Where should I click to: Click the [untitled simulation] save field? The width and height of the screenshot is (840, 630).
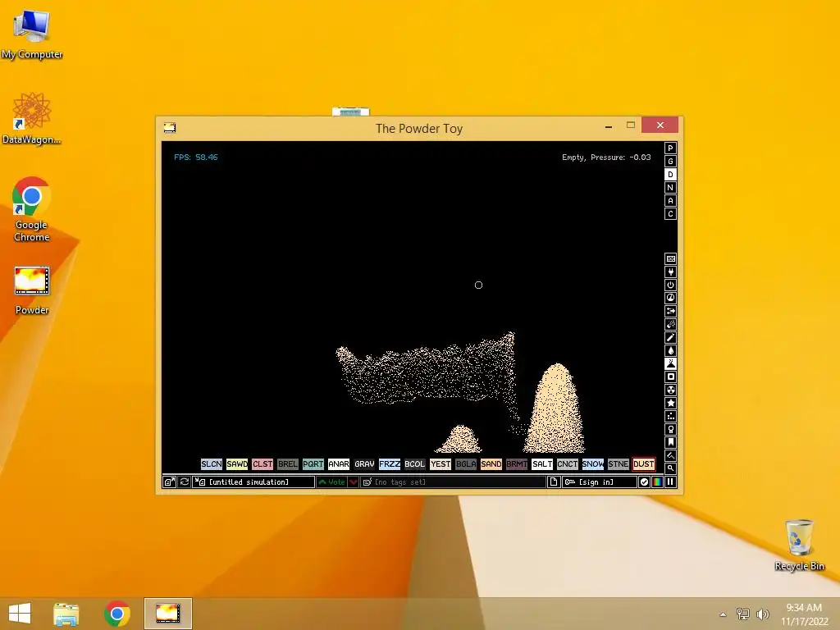[x=253, y=482]
